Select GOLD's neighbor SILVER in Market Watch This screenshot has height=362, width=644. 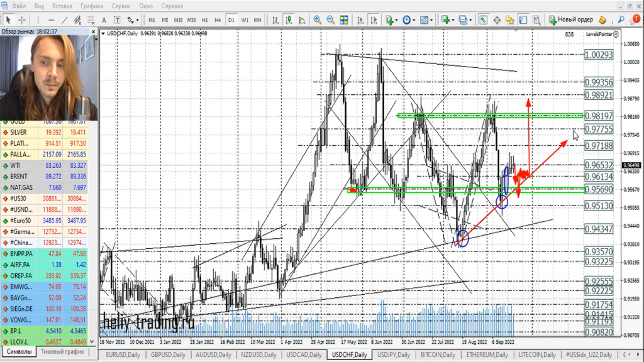19,133
